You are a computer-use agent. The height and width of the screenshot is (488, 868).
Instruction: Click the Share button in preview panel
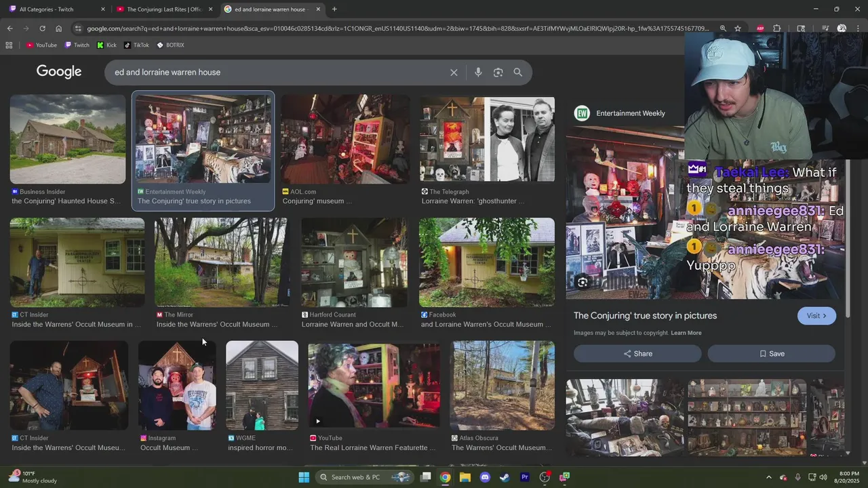point(637,354)
